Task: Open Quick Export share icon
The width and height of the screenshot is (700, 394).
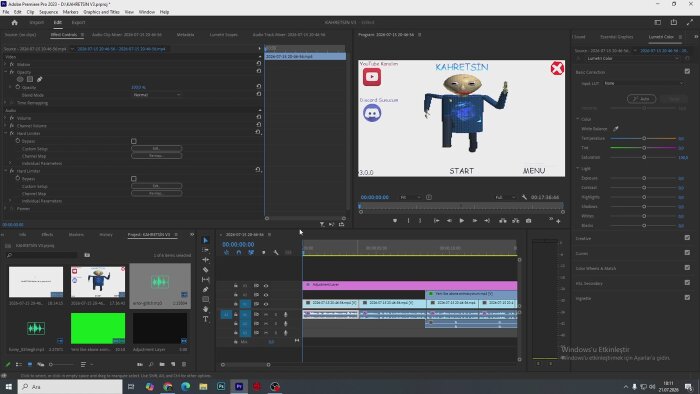Action: pyautogui.click(x=674, y=22)
